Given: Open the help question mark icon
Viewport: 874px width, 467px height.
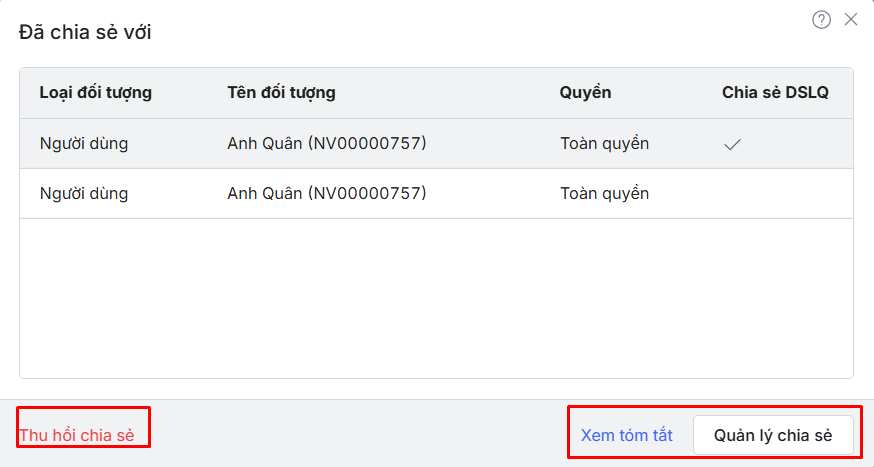Looking at the screenshot, I should (x=821, y=20).
